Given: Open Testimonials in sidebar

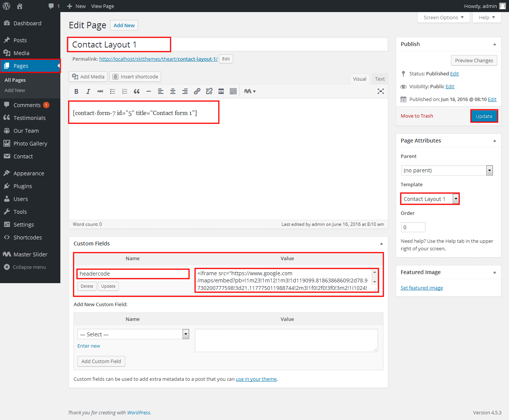Looking at the screenshot, I should pos(30,118).
